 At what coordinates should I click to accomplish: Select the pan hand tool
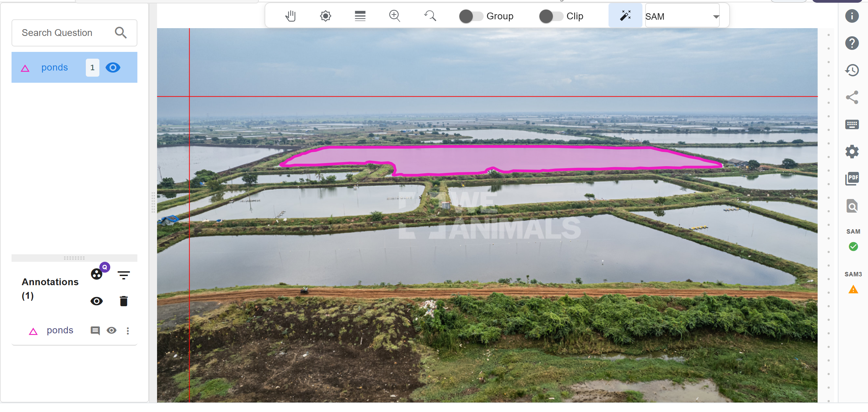point(290,16)
